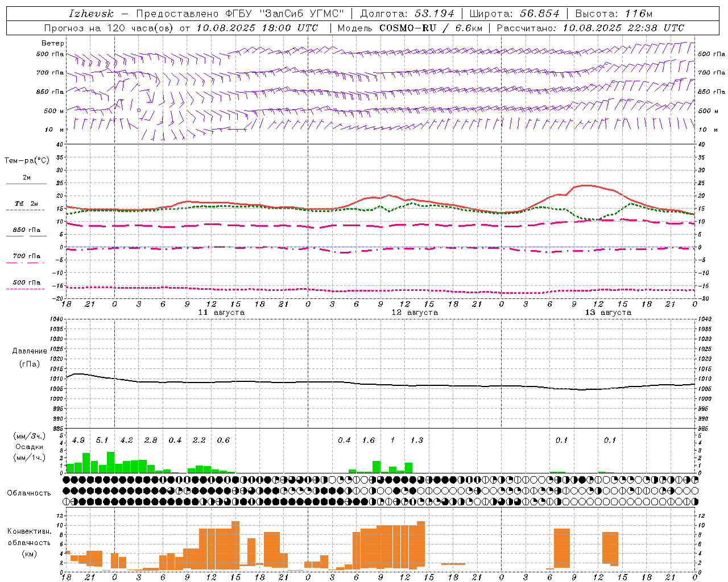Click the 'Высота: 116м' header value
This screenshot has width=728, height=582.
614,14
